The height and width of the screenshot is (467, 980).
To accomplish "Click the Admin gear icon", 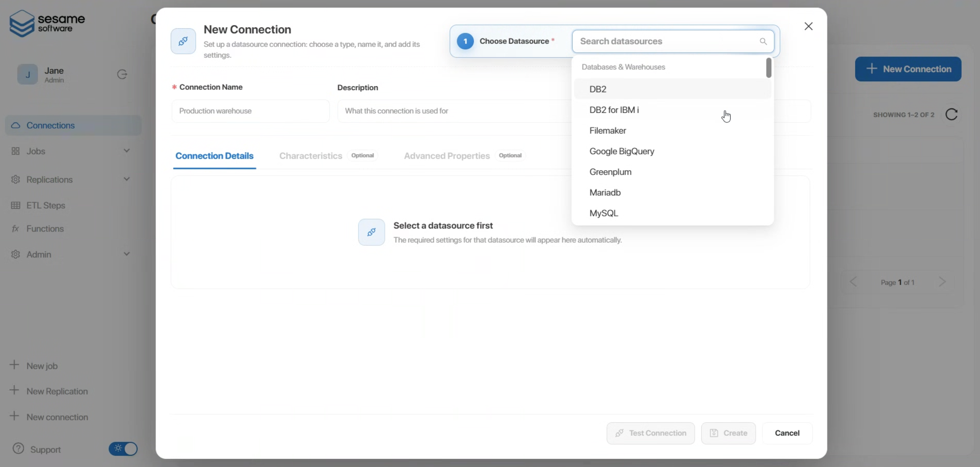I will [x=16, y=254].
